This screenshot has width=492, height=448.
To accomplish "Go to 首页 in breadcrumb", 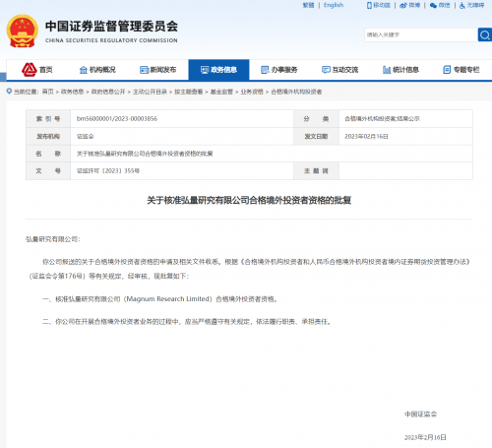I will (48, 92).
